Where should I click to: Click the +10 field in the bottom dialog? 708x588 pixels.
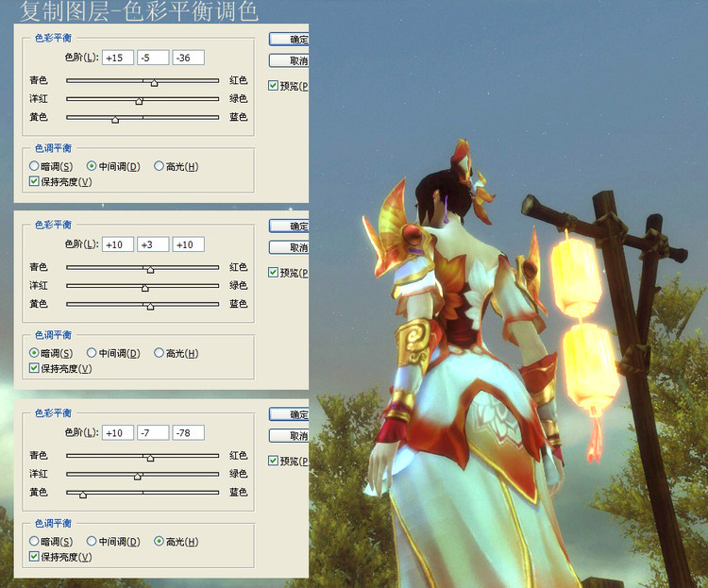coord(118,432)
